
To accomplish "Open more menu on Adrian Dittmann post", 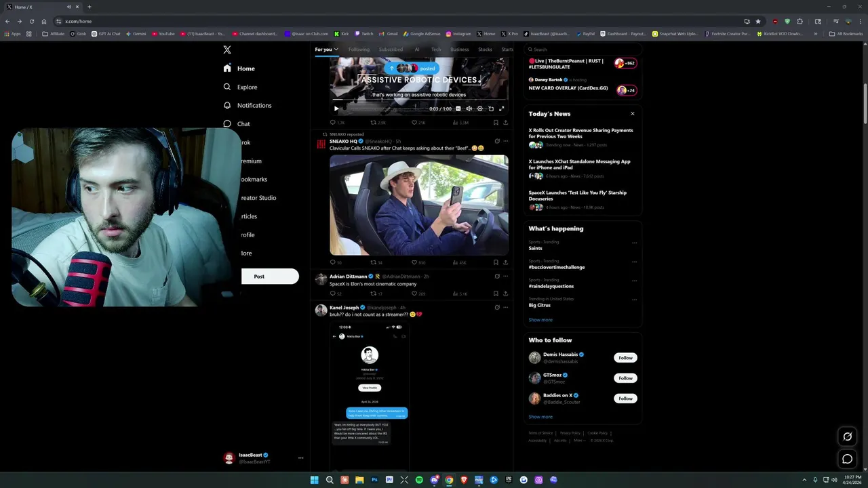I will click(505, 277).
